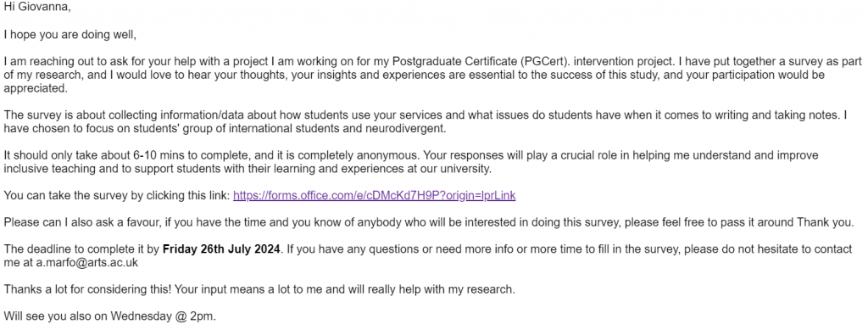The width and height of the screenshot is (868, 330).
Task: Click the bold Friday 26th July 2024 text
Action: tap(221, 249)
